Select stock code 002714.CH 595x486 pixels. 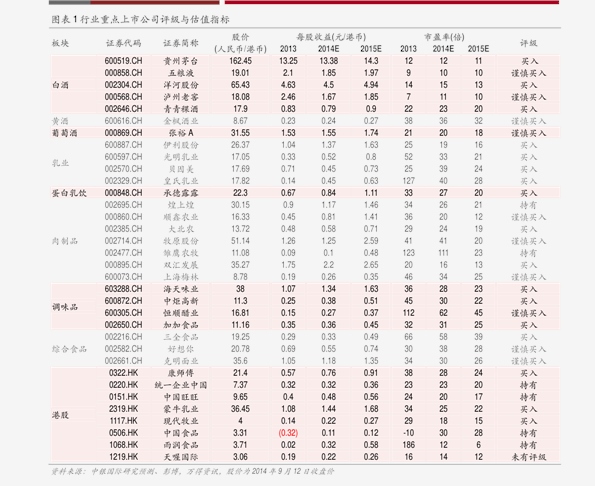click(123, 241)
